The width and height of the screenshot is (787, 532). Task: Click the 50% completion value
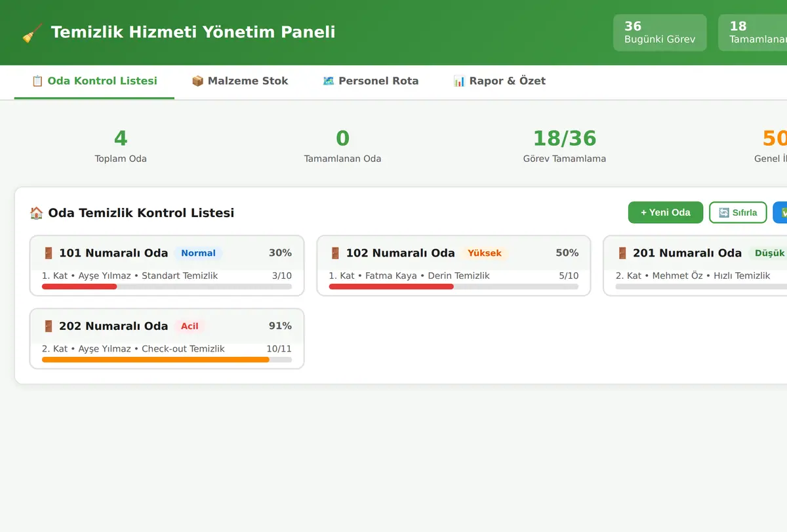point(567,253)
